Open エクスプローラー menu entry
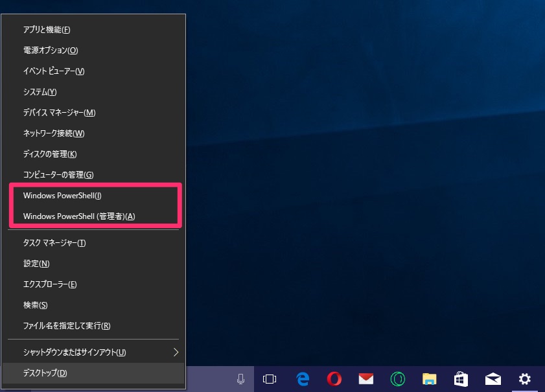Image resolution: width=545 pixels, height=392 pixels. (x=93, y=284)
